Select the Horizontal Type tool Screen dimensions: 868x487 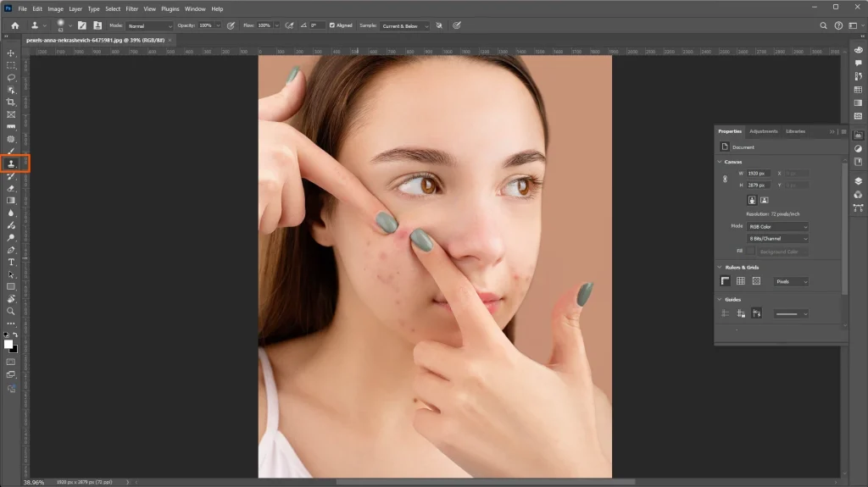pyautogui.click(x=10, y=263)
